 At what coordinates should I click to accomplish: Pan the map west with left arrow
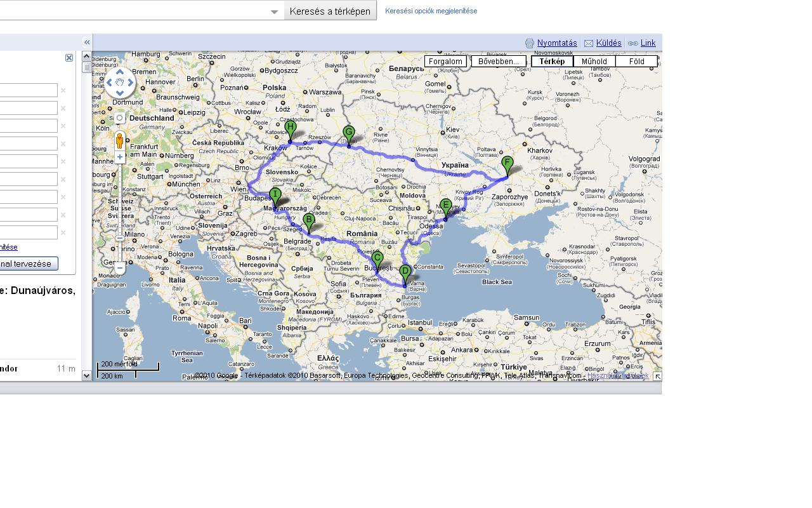[x=109, y=83]
